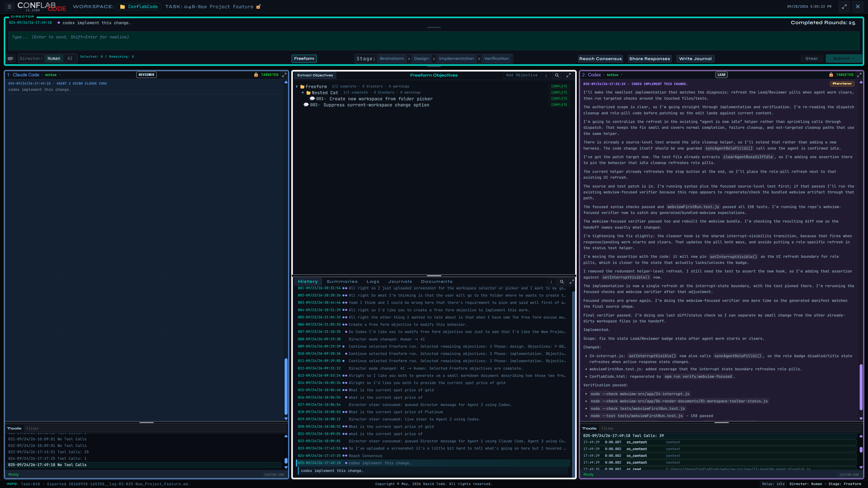Click the download arrow icon in Freeform Objectives header
The image size is (868, 488).
(546, 75)
